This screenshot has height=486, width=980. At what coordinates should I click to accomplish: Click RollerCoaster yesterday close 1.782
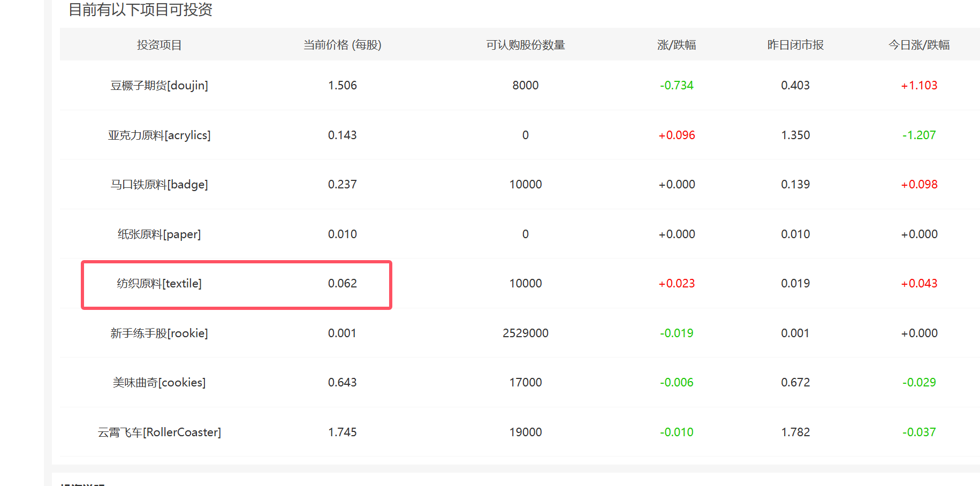click(795, 432)
